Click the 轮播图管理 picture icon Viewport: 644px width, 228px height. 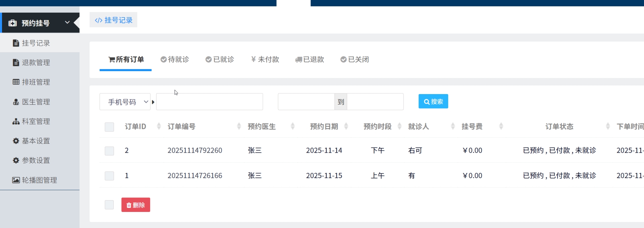click(x=16, y=180)
